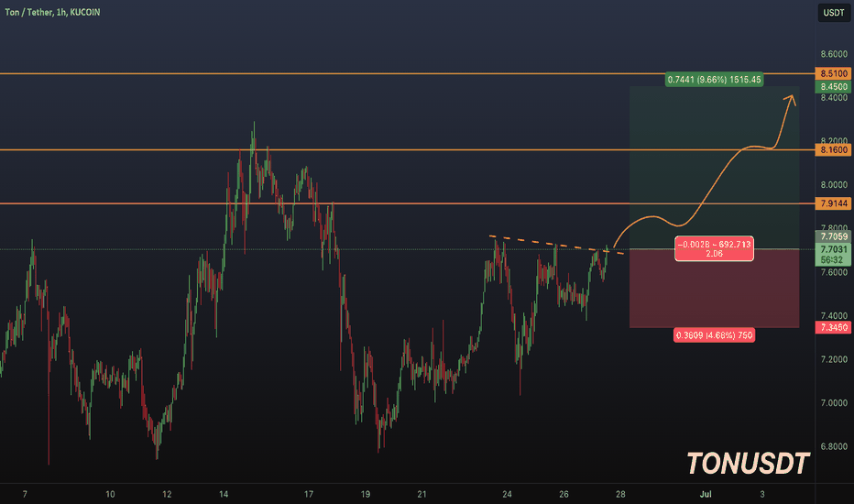This screenshot has width=854, height=504.
Task: Click the date label 14 on time axis
Action: click(224, 494)
